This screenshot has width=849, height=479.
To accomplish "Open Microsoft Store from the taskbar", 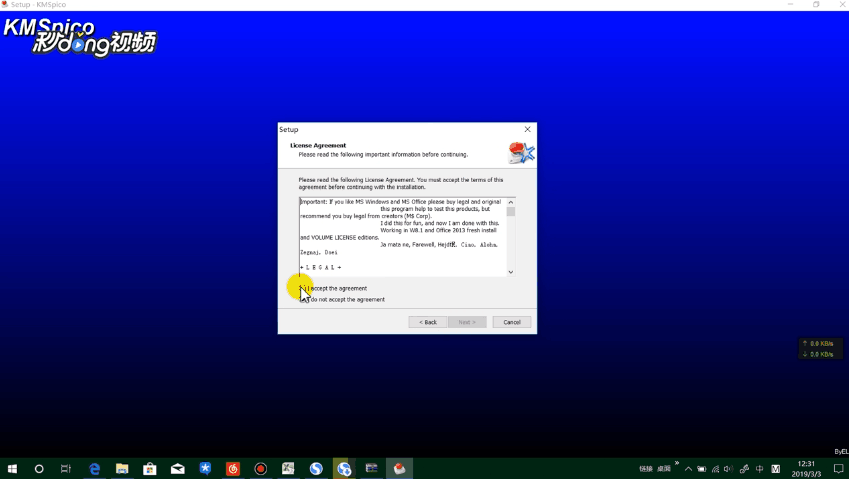I will point(150,468).
